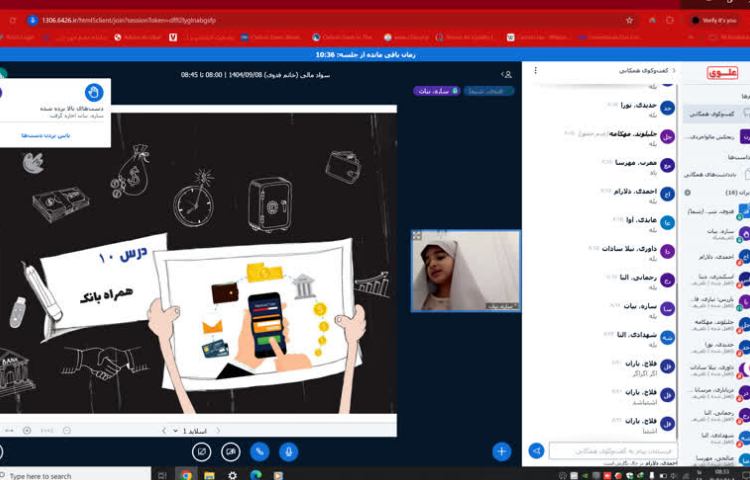The height and width of the screenshot is (480, 750).
Task: Click the blue phone audio button
Action: tap(259, 451)
